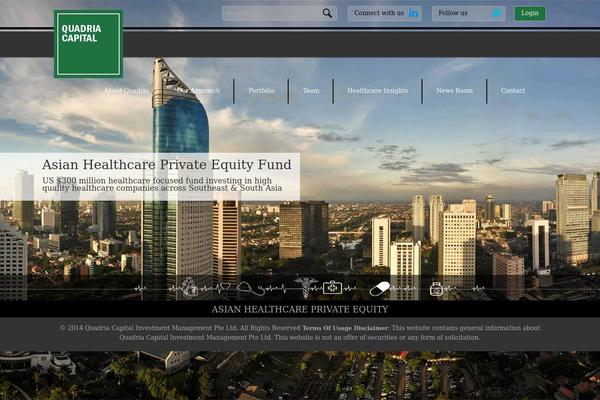Image resolution: width=600 pixels, height=400 pixels.
Task: Open Healthcare Insights in navigation
Action: point(378,91)
